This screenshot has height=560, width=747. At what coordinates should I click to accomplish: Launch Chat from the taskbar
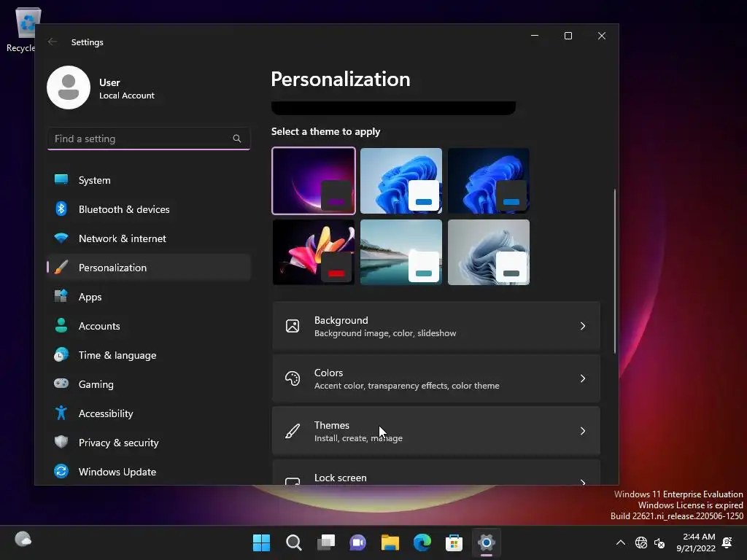(x=357, y=542)
